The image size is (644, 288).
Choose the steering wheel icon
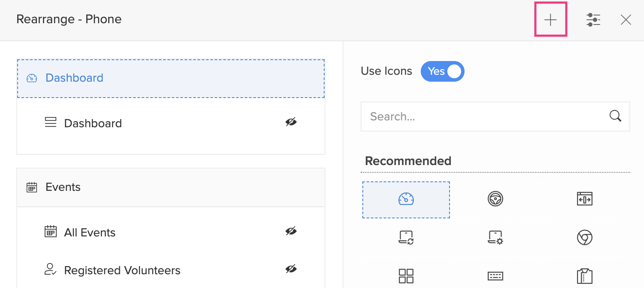(x=495, y=199)
